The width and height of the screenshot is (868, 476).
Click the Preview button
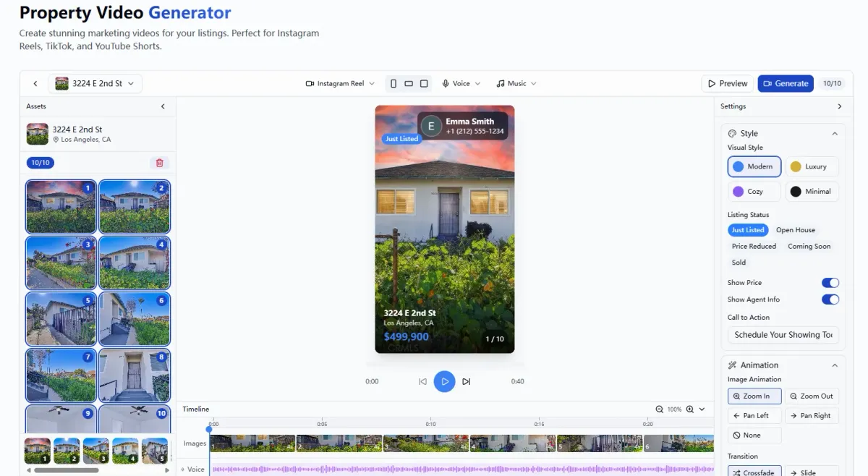(x=727, y=84)
